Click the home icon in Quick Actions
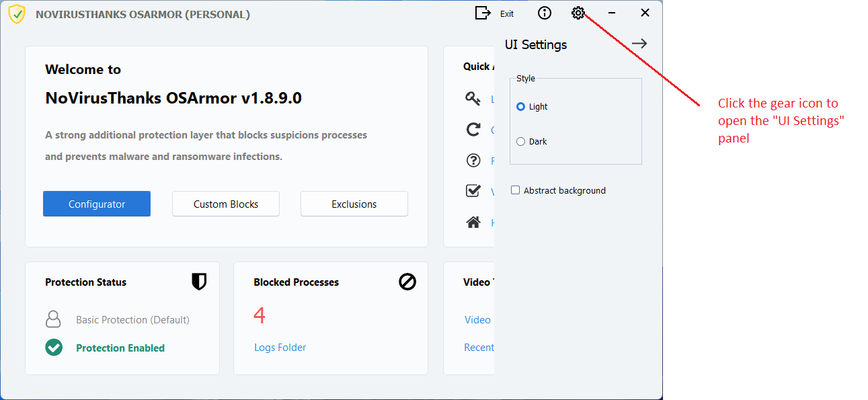This screenshot has width=868, height=400. click(x=473, y=223)
